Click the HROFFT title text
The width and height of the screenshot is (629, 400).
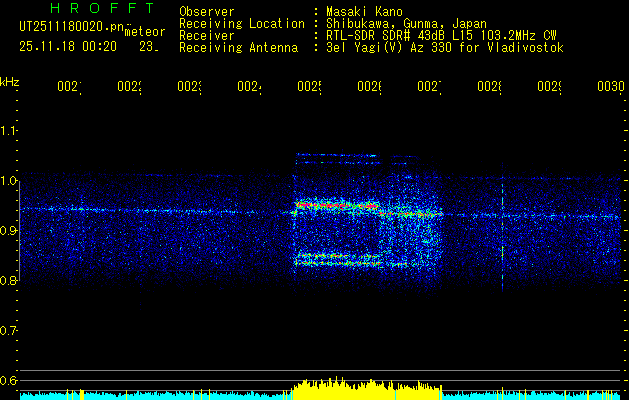point(103,8)
